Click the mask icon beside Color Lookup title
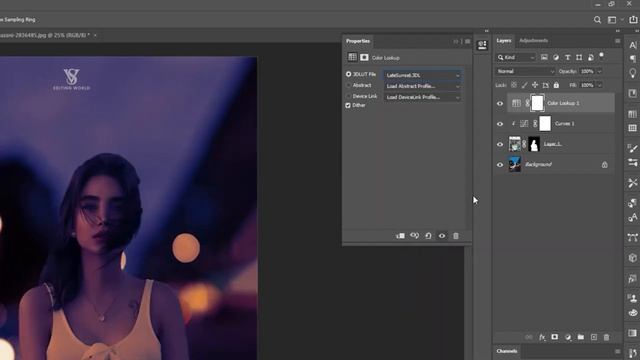This screenshot has width=640, height=360. click(x=364, y=58)
